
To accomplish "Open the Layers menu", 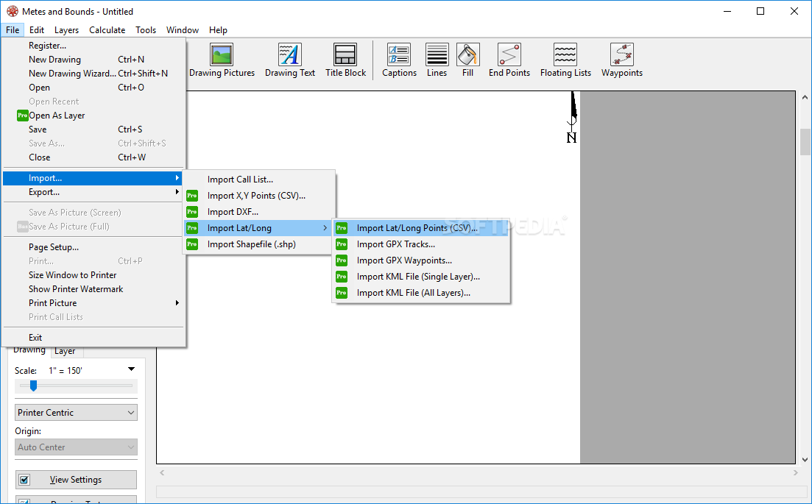I will tap(67, 30).
